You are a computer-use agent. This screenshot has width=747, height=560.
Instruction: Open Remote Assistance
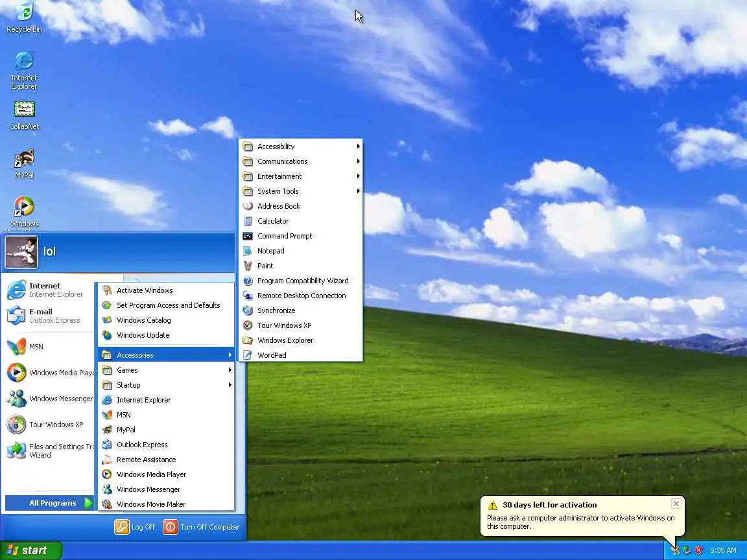(x=166, y=460)
